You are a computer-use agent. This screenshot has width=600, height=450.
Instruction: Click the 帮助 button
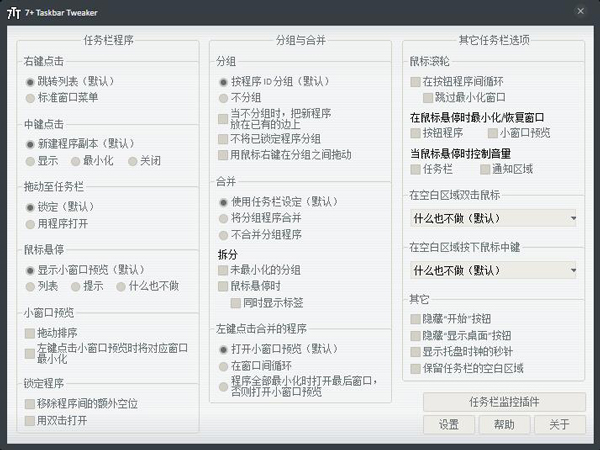tap(504, 425)
